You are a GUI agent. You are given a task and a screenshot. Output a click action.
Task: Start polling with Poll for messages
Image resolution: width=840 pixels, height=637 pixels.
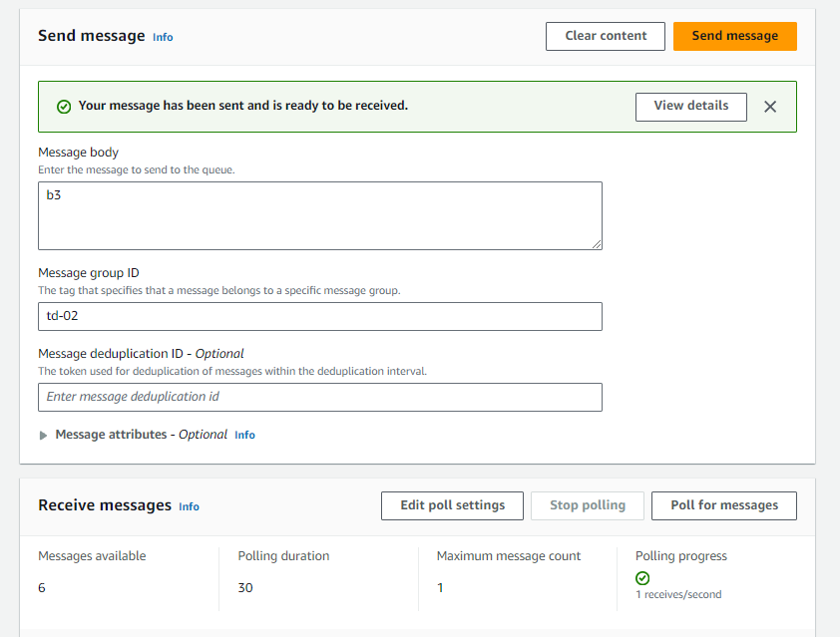coord(723,505)
